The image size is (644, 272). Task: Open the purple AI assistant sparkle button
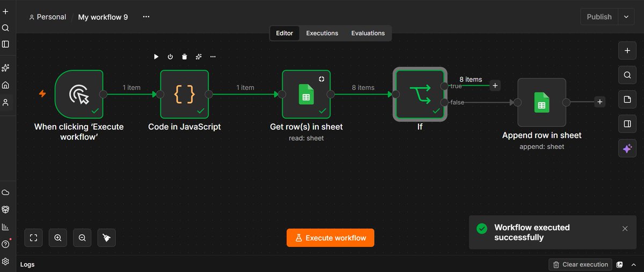tap(627, 149)
